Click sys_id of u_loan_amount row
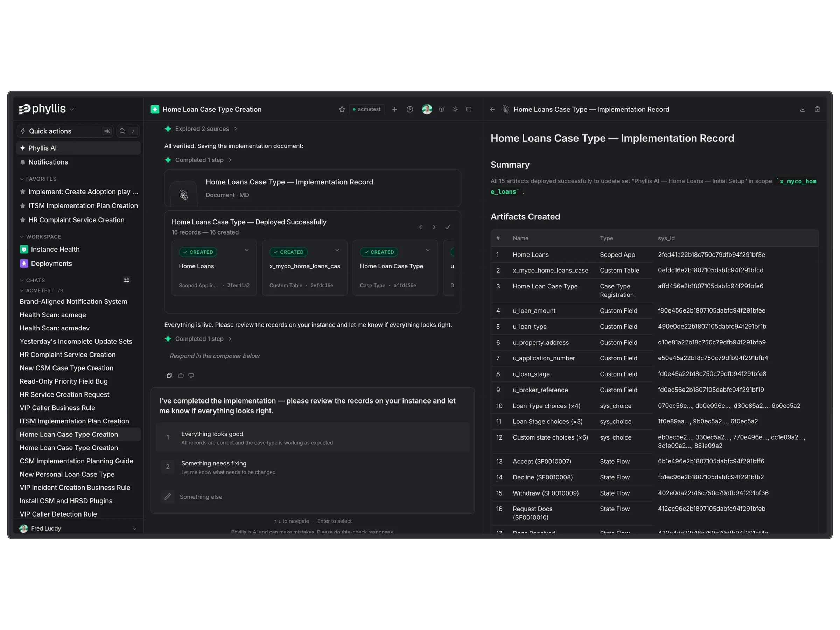Screen dimensions: 840x630 point(711,311)
